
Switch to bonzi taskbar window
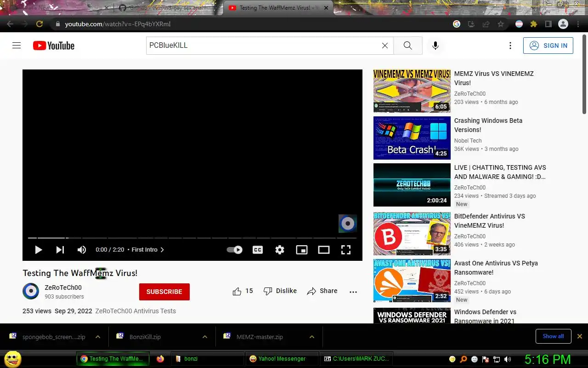pos(207,359)
